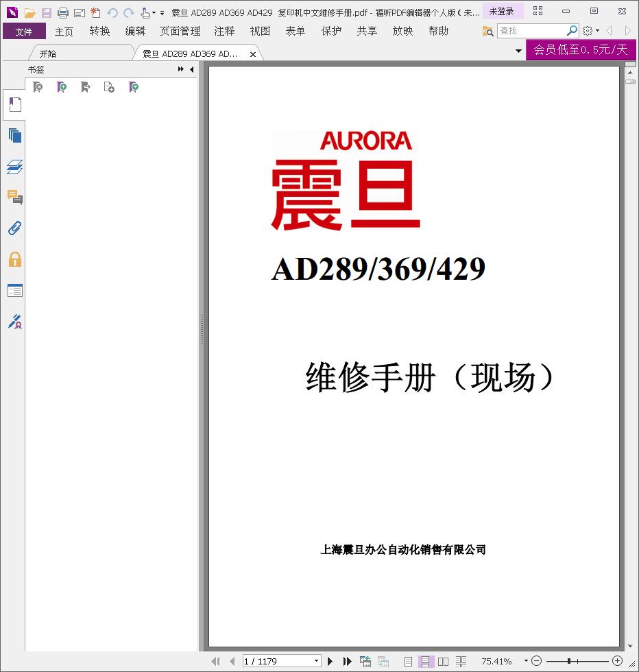Image resolution: width=639 pixels, height=672 pixels.
Task: Jump to the first page
Action: tap(215, 661)
